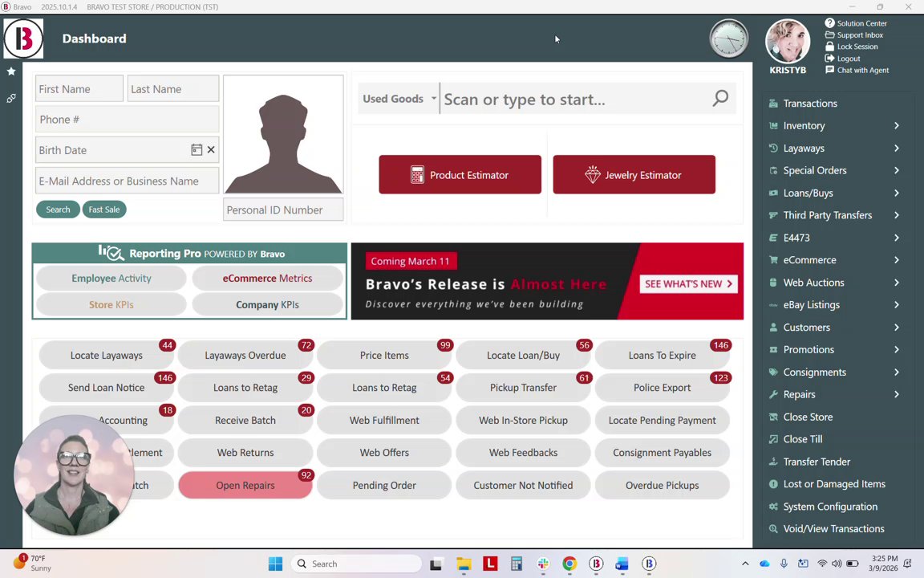Click the customer Search button

tap(58, 210)
